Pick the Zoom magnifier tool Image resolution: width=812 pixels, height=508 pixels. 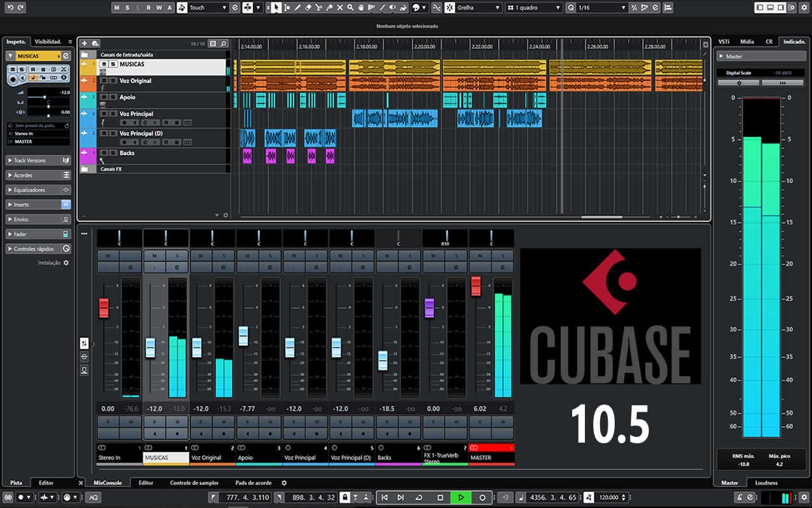pyautogui.click(x=351, y=8)
